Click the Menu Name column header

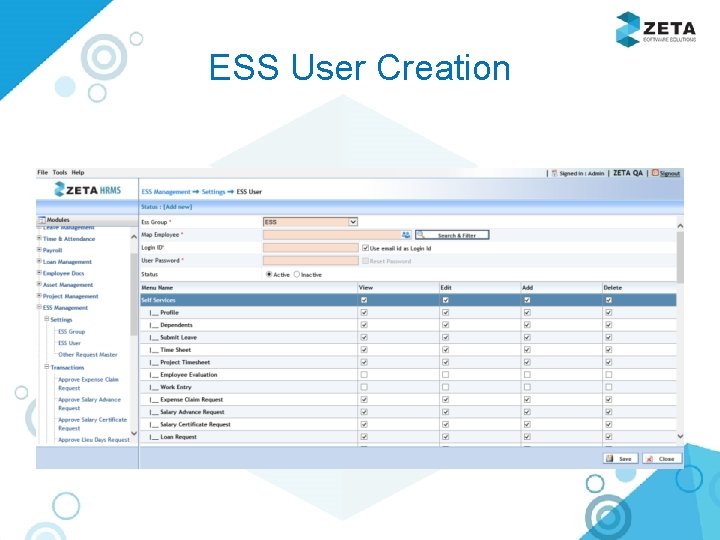coord(157,287)
